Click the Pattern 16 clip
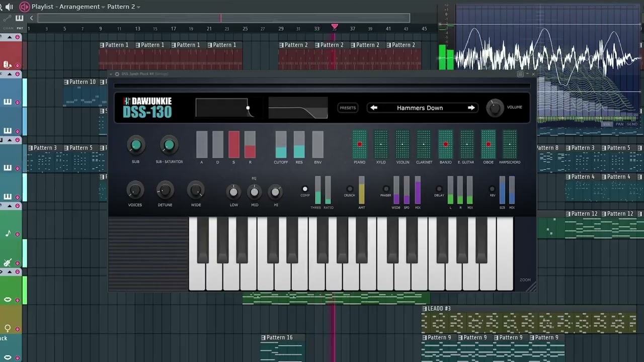 pos(282,347)
